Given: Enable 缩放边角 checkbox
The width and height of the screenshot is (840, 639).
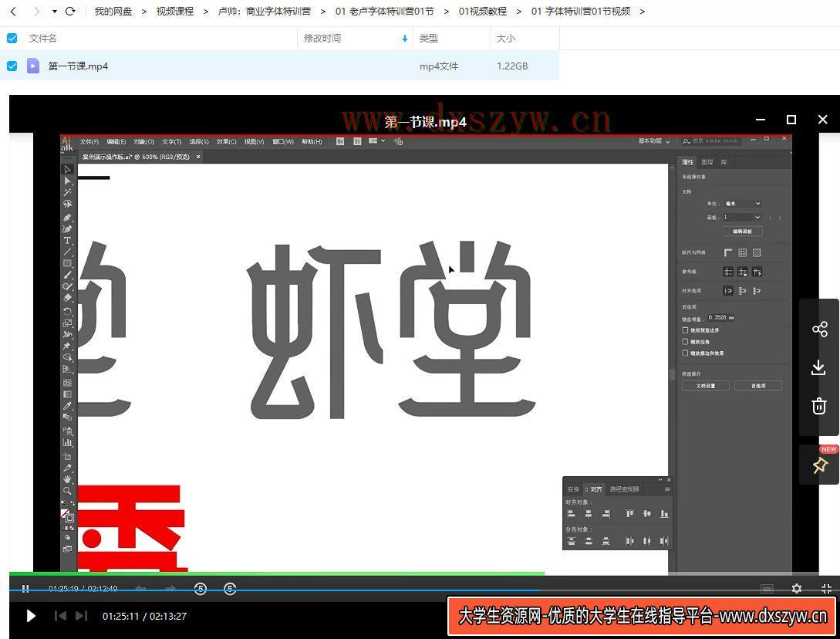Looking at the screenshot, I should [x=685, y=341].
